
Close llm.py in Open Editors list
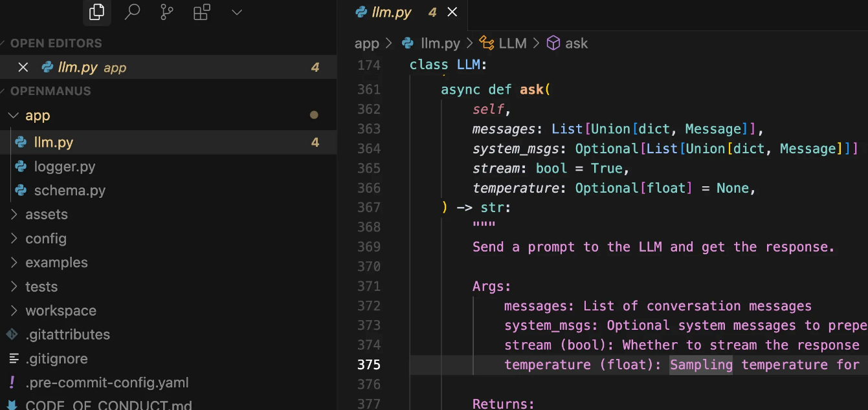[x=23, y=67]
